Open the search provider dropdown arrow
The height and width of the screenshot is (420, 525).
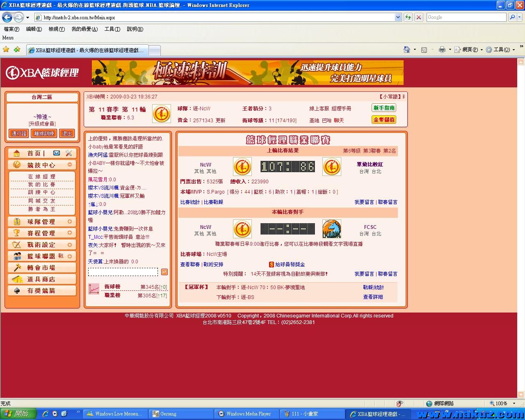[520, 17]
